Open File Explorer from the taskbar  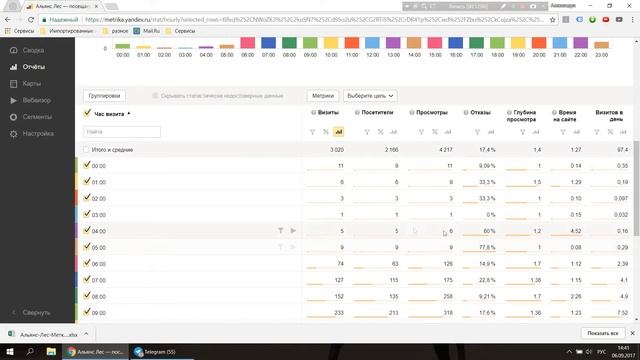click(x=51, y=352)
